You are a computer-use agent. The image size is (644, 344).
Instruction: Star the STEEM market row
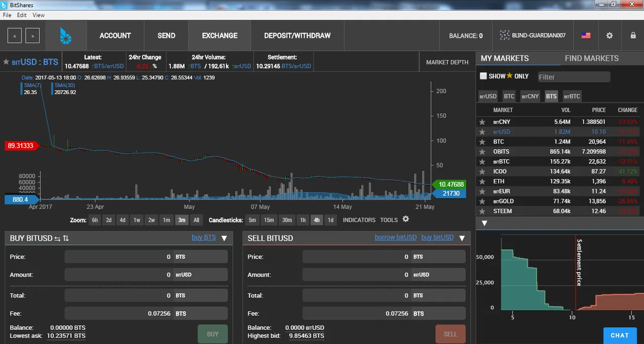482,211
